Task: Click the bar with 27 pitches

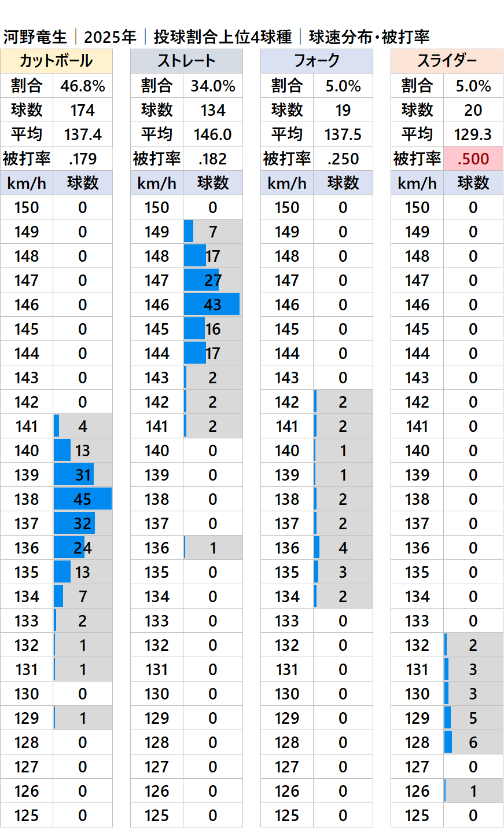Action: coord(201,280)
